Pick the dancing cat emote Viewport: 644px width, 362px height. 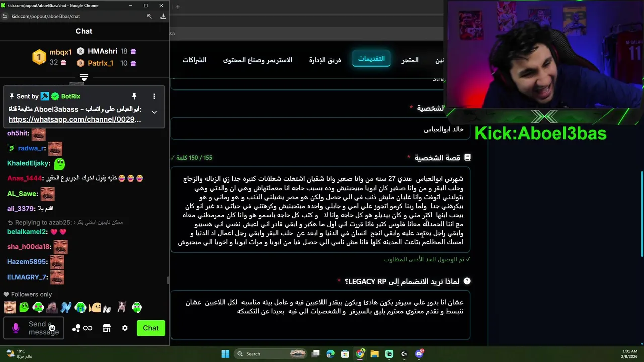pyautogui.click(x=122, y=307)
